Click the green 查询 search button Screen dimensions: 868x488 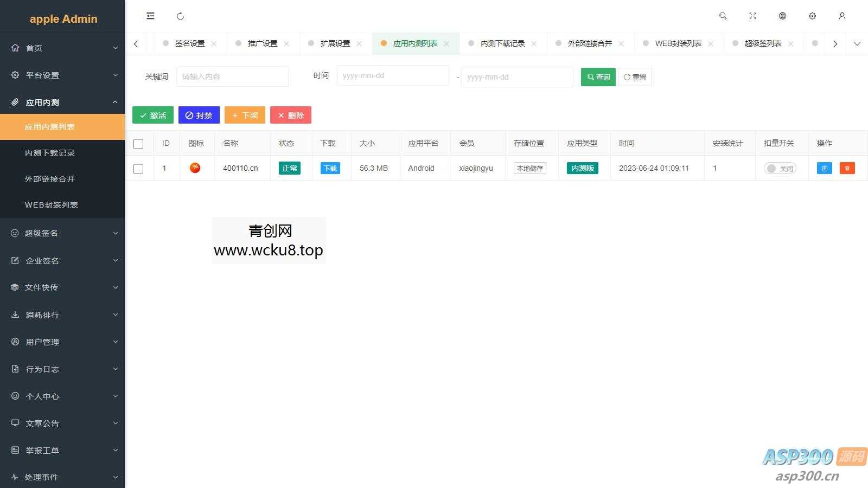(x=597, y=77)
